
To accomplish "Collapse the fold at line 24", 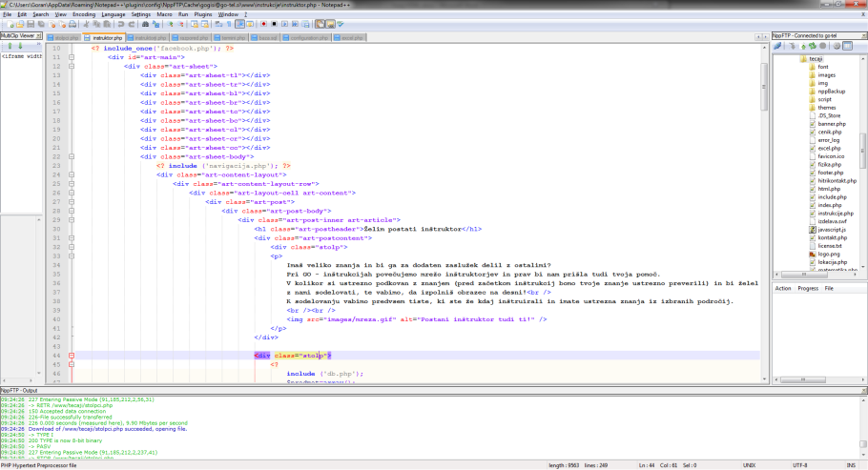I will (x=72, y=174).
